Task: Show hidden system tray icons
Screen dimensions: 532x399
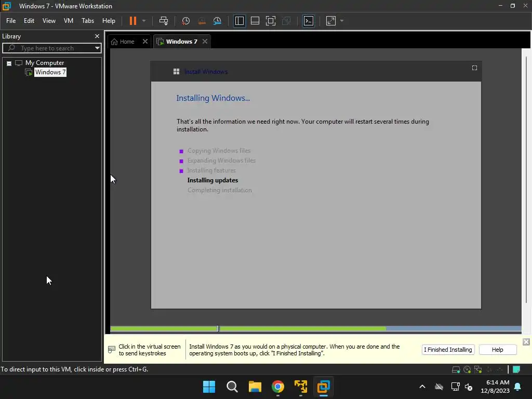Action: (422, 387)
